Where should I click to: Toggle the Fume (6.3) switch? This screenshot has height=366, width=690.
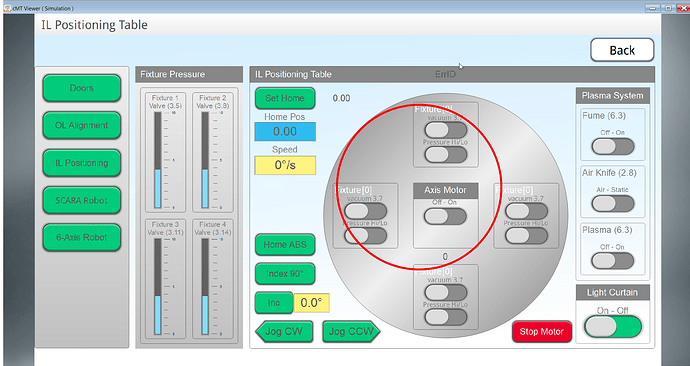tap(613, 146)
